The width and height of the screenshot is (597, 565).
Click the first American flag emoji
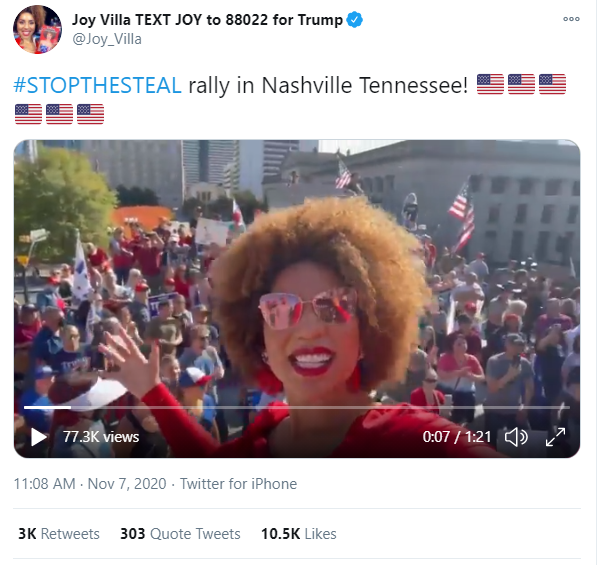click(490, 84)
